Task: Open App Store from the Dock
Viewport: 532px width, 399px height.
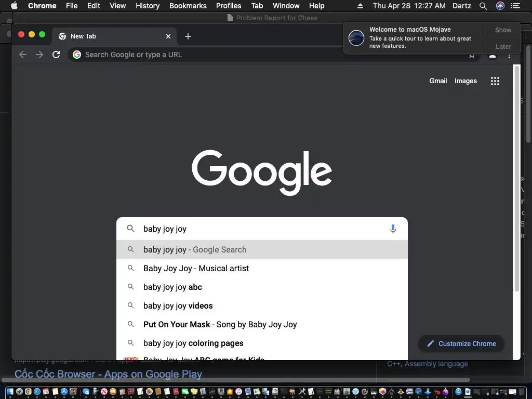Action: pyautogui.click(x=64, y=392)
